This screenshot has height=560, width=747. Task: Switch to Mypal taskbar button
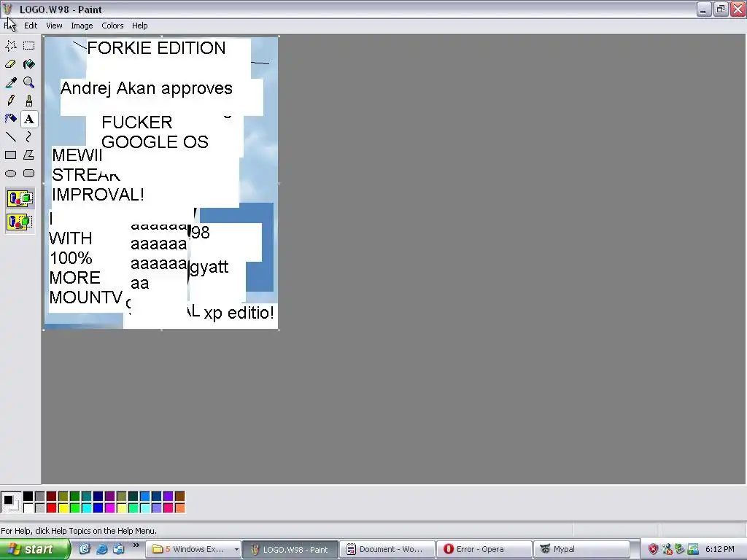tap(581, 550)
